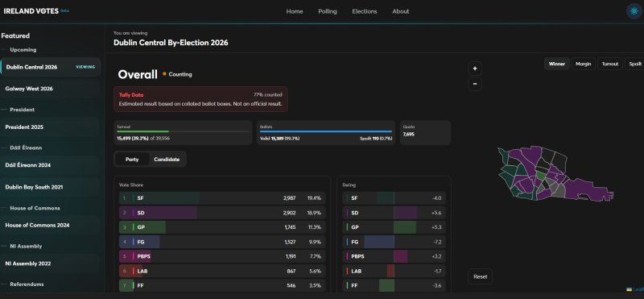Click the Counting status indicator
This screenshot has width=644, height=299.
(177, 74)
